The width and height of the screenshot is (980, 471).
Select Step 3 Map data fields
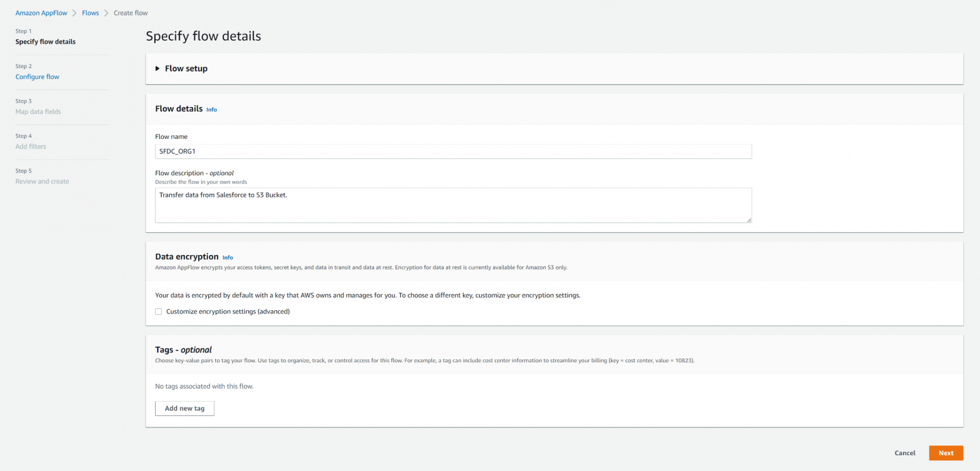point(38,111)
